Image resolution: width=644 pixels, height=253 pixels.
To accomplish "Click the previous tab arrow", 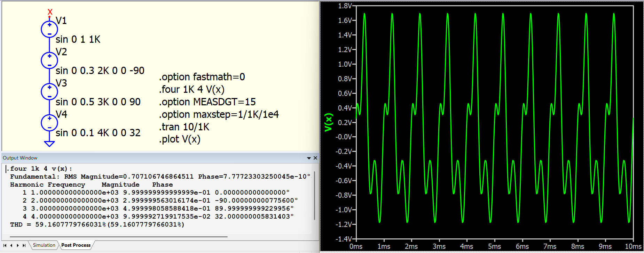I will 11,245.
